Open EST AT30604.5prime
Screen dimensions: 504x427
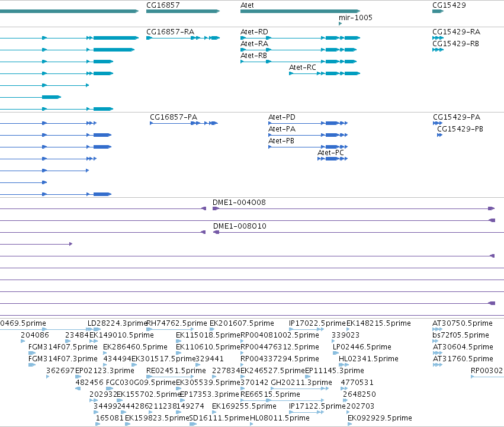tap(463, 347)
